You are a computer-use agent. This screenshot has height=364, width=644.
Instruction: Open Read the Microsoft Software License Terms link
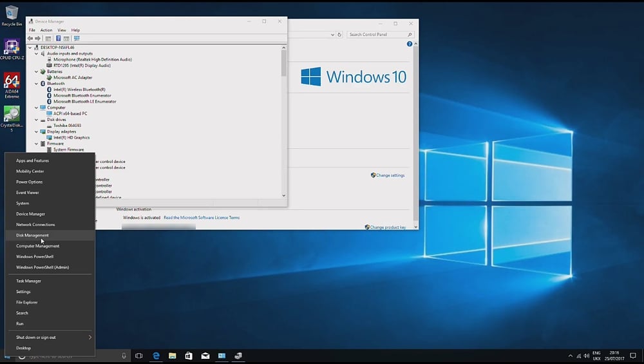click(202, 218)
